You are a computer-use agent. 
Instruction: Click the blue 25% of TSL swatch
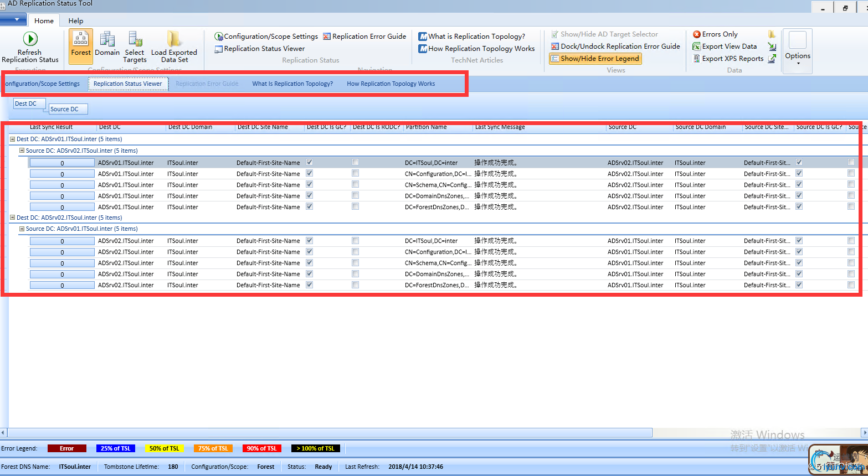tap(116, 448)
